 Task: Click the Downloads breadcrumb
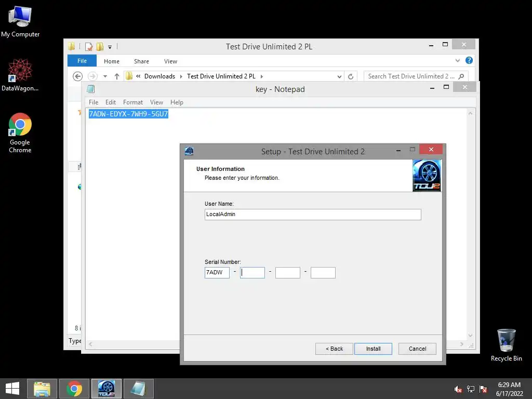(x=160, y=76)
